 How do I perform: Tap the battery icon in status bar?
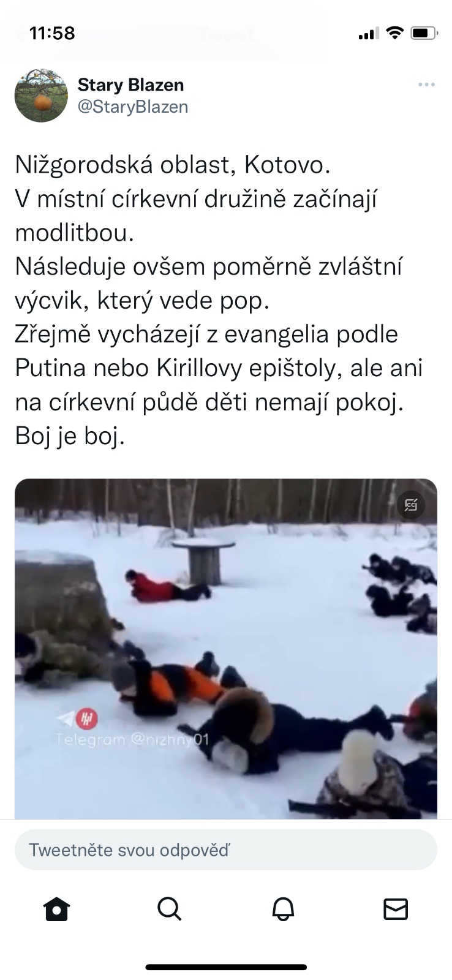coord(424,33)
